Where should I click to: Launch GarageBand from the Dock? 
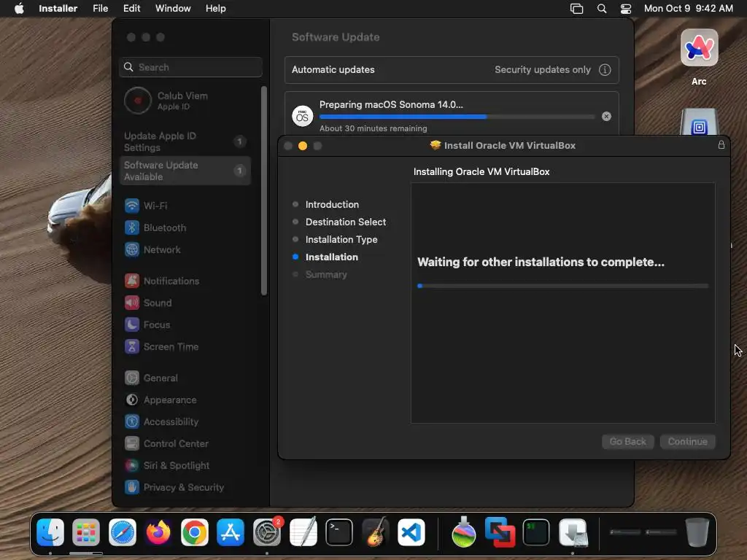click(x=376, y=532)
